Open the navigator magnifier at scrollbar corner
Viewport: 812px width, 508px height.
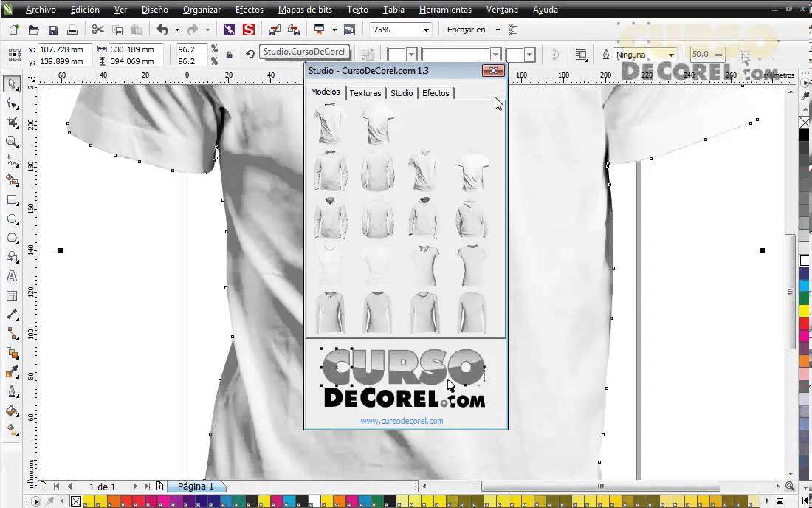[x=790, y=487]
